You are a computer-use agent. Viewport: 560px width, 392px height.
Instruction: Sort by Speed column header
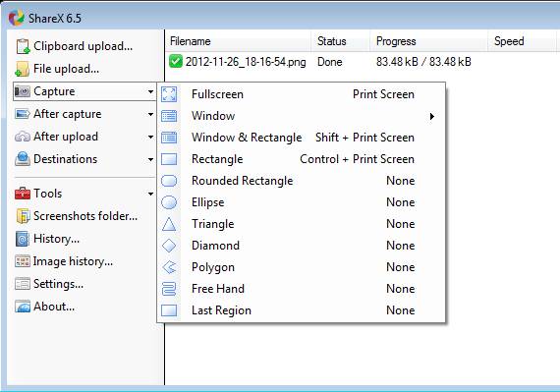(x=523, y=41)
